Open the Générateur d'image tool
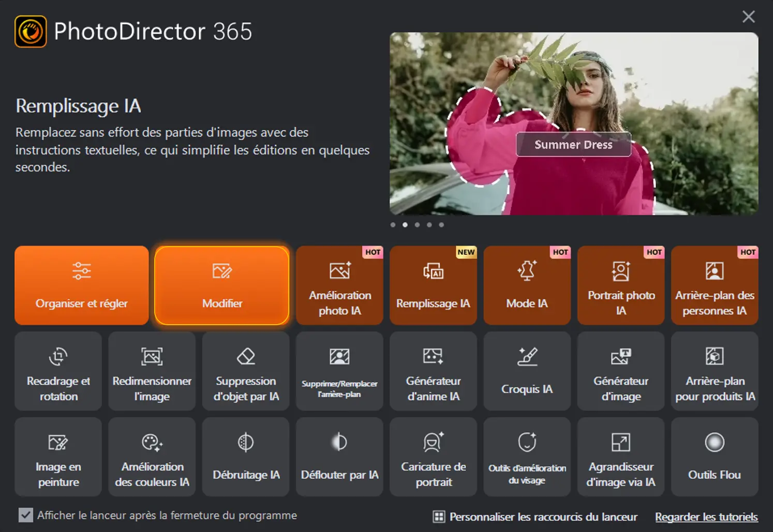This screenshot has height=532, width=773. 620,371
